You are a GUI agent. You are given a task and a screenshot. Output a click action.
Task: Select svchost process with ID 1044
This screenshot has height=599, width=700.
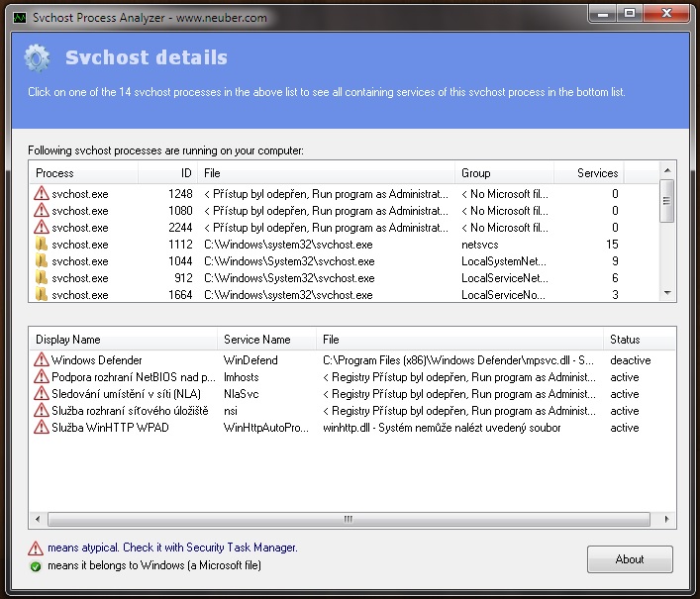(80, 261)
